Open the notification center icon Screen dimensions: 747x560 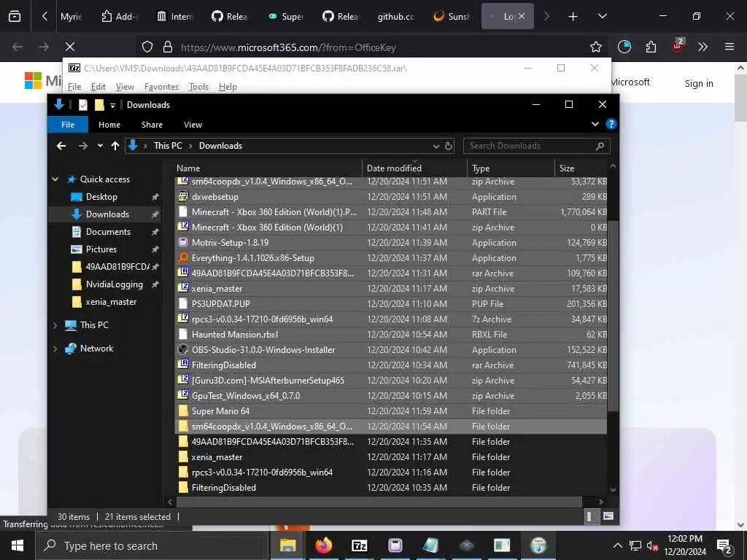724,546
